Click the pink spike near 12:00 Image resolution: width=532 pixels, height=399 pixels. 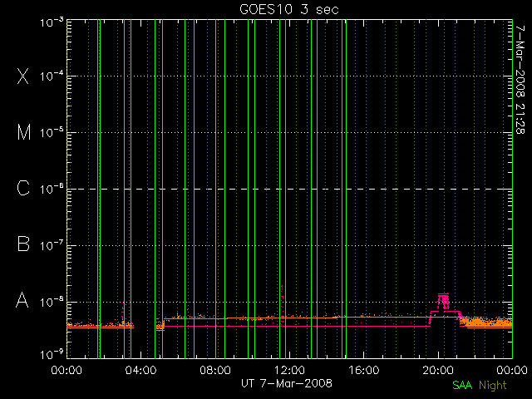pyautogui.click(x=282, y=304)
